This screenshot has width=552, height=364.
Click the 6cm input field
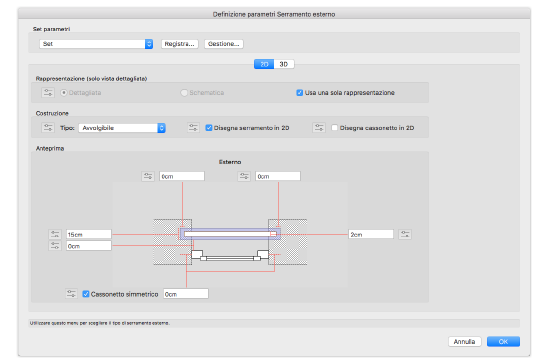[x=182, y=176]
